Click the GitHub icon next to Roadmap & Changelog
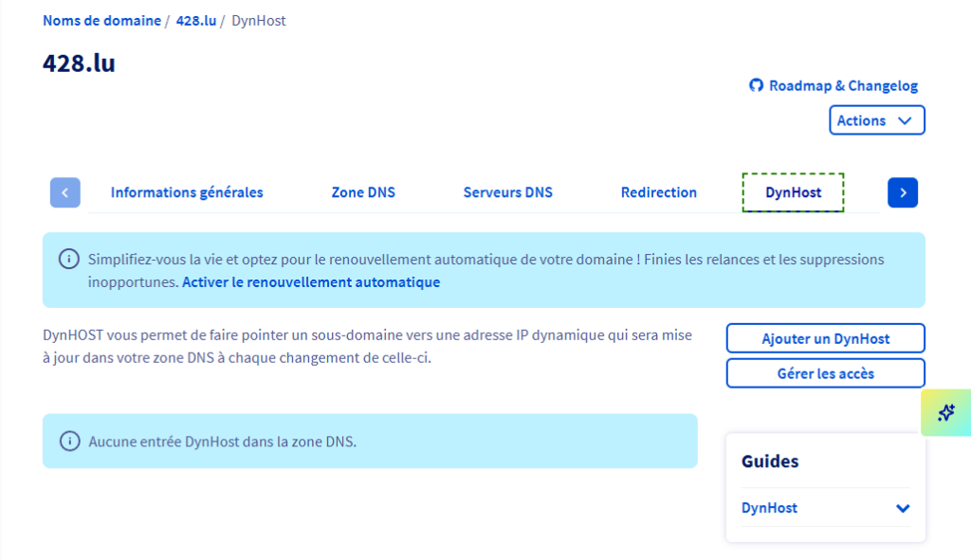 (x=756, y=85)
